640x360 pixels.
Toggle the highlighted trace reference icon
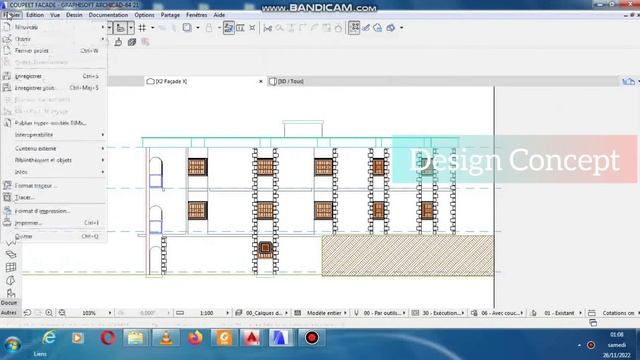pos(229,28)
